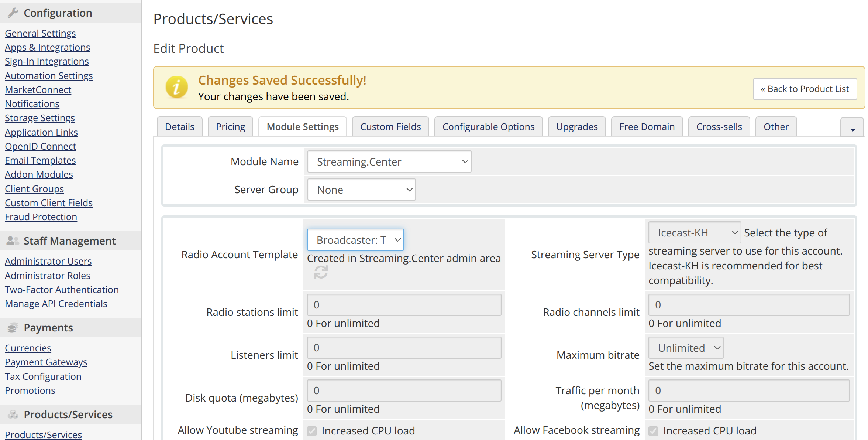
Task: Click the Staff Management people icon
Action: pyautogui.click(x=13, y=241)
